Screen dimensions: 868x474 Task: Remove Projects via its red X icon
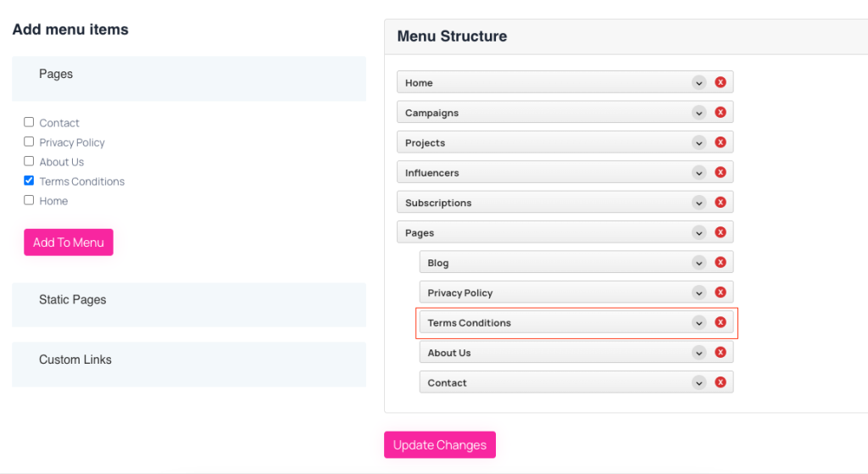point(721,142)
